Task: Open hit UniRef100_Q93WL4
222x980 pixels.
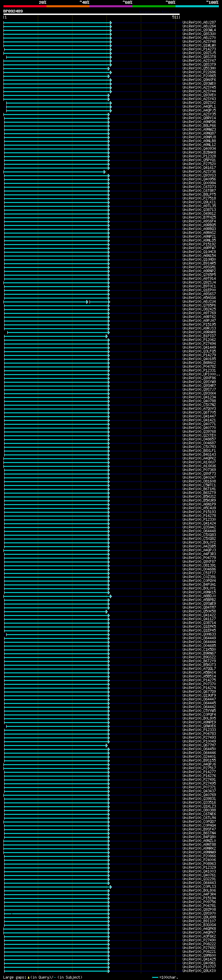Action: tap(199, 30)
